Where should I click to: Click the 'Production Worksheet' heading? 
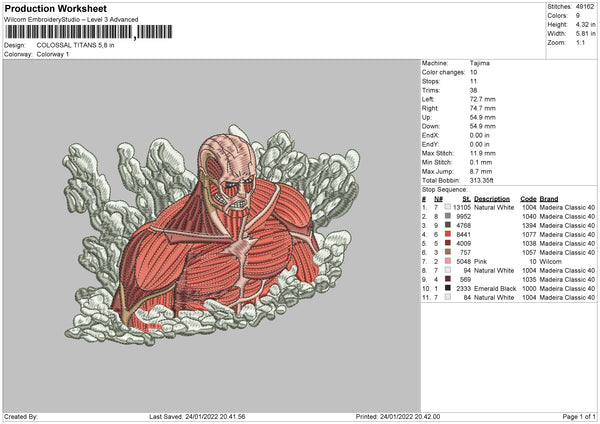pos(55,8)
